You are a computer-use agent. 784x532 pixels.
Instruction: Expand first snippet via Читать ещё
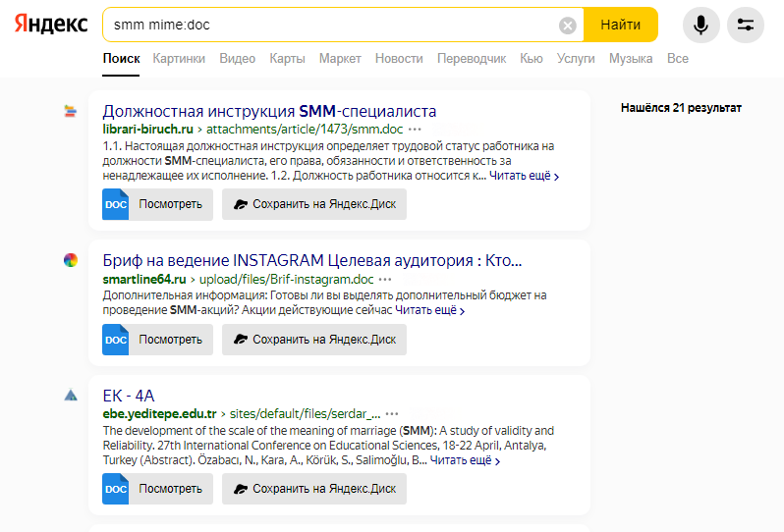pyautogui.click(x=524, y=176)
